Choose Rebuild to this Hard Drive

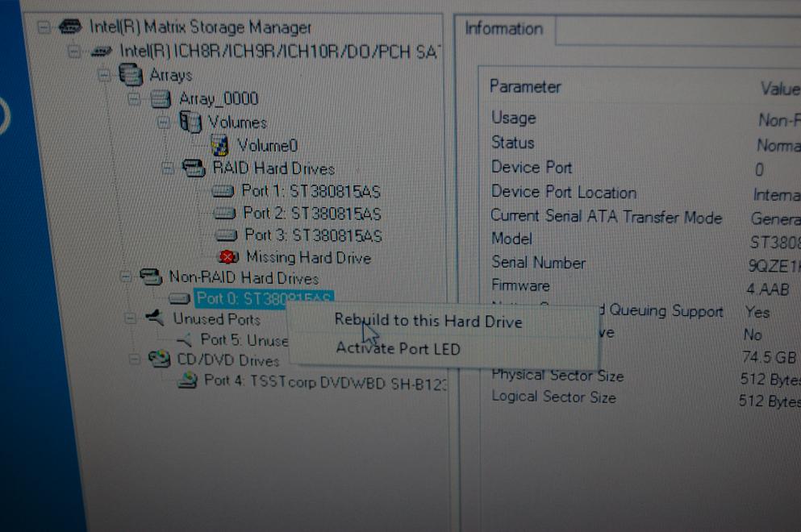pos(428,321)
